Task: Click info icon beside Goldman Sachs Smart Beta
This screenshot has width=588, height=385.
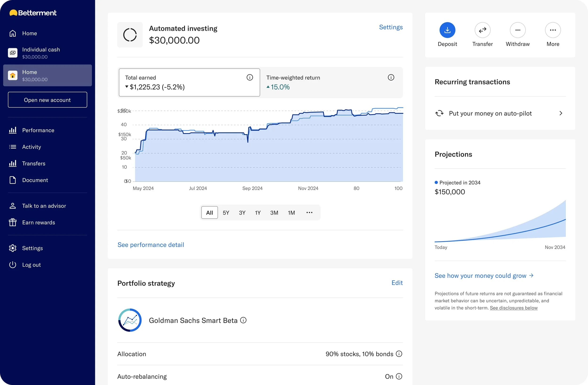Action: coord(243,320)
